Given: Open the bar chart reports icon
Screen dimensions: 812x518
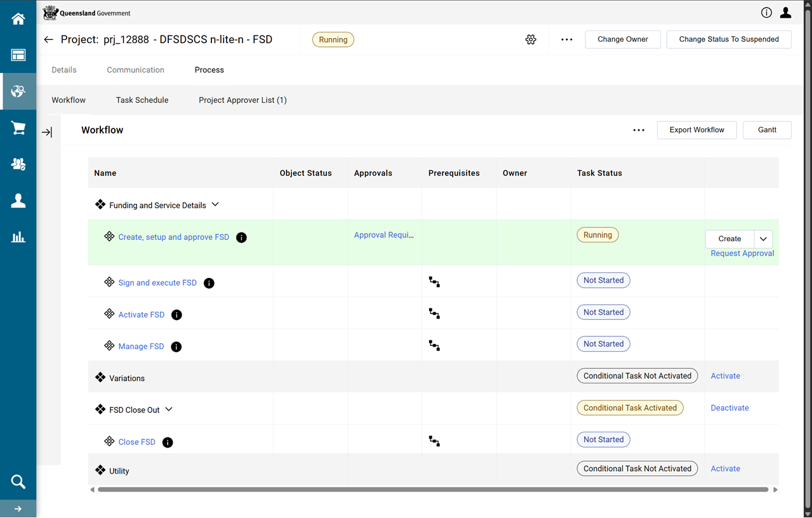Looking at the screenshot, I should (x=18, y=237).
